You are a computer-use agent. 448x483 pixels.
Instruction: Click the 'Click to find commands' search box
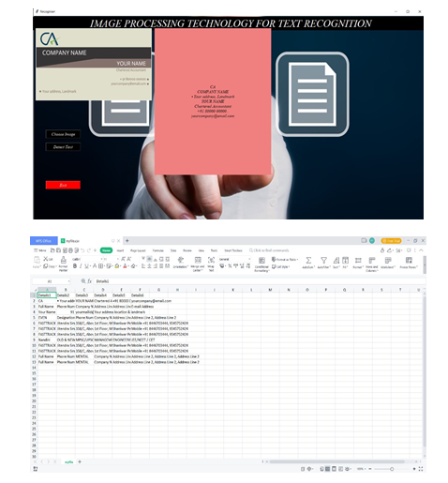coord(269,250)
